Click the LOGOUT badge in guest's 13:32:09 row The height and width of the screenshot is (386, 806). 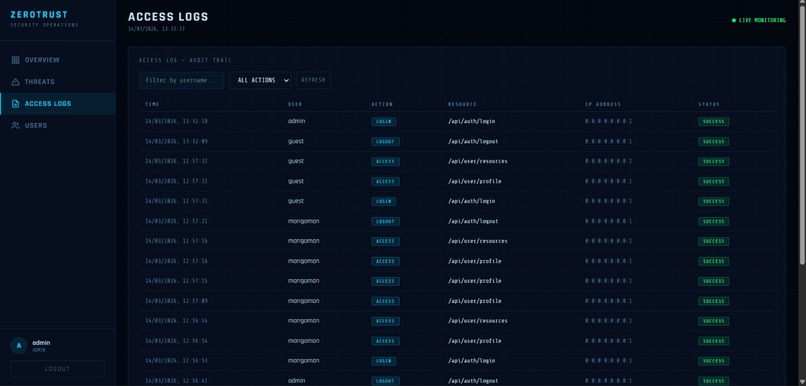pos(386,141)
